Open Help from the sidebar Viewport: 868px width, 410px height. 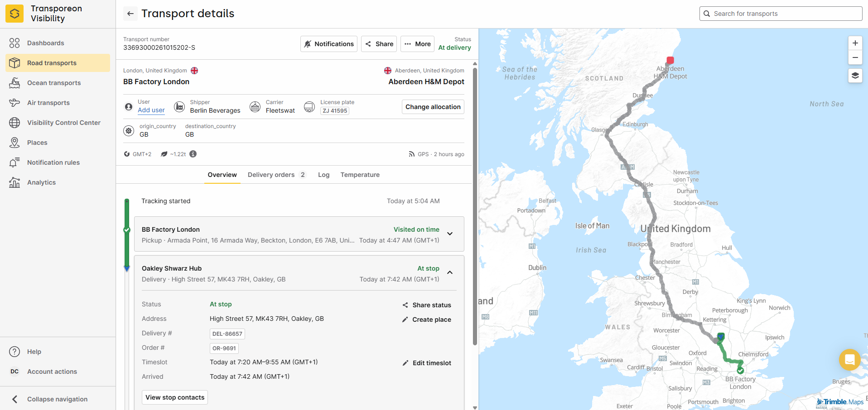[x=58, y=352]
